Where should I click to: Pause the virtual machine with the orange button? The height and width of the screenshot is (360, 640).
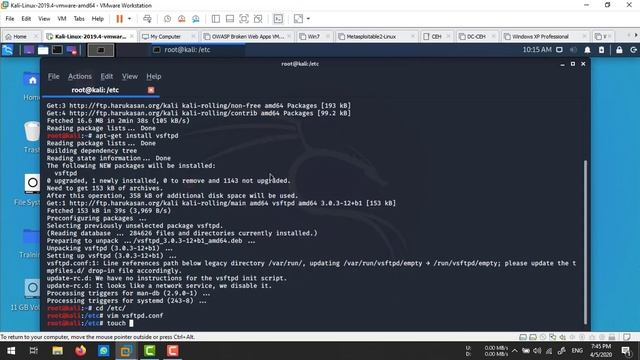119,19
